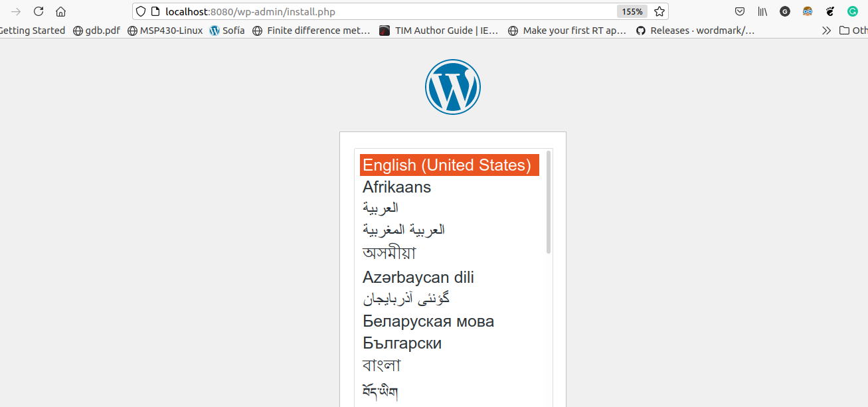
Task: Open the green Grammarly extension icon
Action: pos(853,11)
